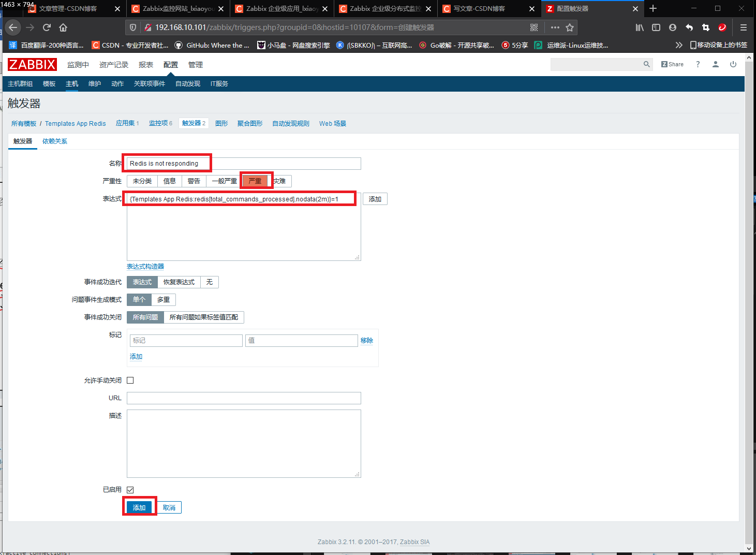Image resolution: width=756 pixels, height=555 pixels.
Task: Click the shield tracking protection icon
Action: (133, 27)
